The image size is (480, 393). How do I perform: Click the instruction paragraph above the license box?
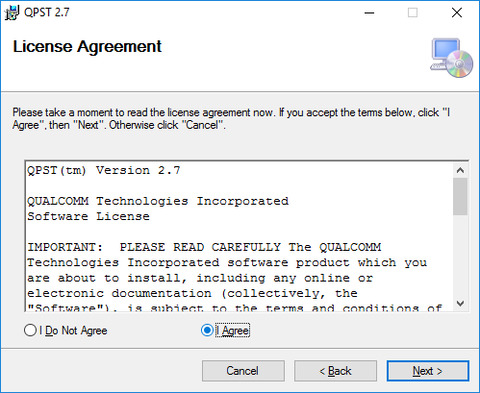231,119
